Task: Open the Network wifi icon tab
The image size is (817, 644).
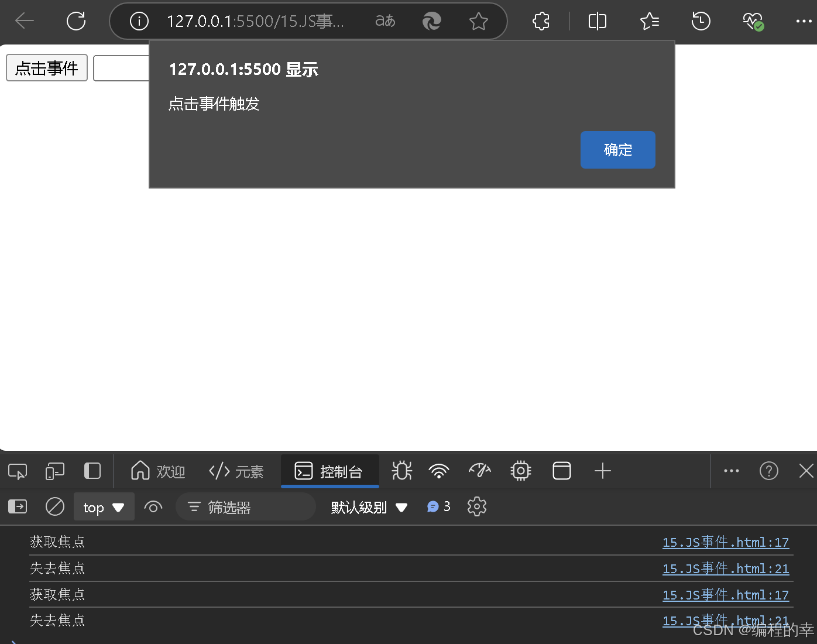Action: 439,471
